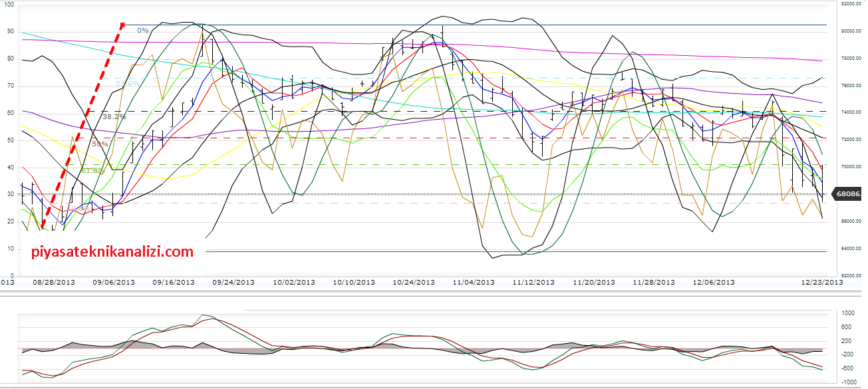Viewport: 868px width, 389px height.
Task: Select the 10/24/2013 date label
Action: point(414,282)
